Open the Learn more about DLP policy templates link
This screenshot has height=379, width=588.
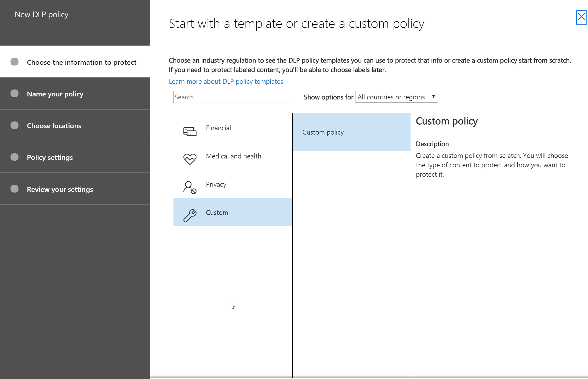click(226, 81)
